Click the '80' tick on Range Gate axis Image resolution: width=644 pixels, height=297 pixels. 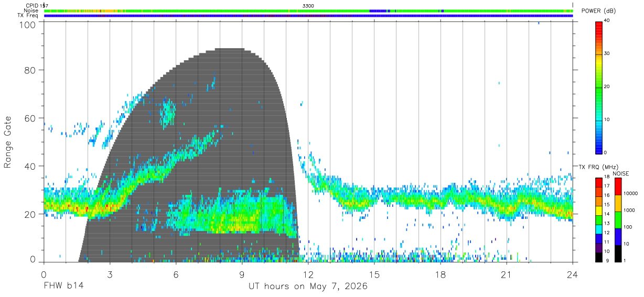pos(30,70)
